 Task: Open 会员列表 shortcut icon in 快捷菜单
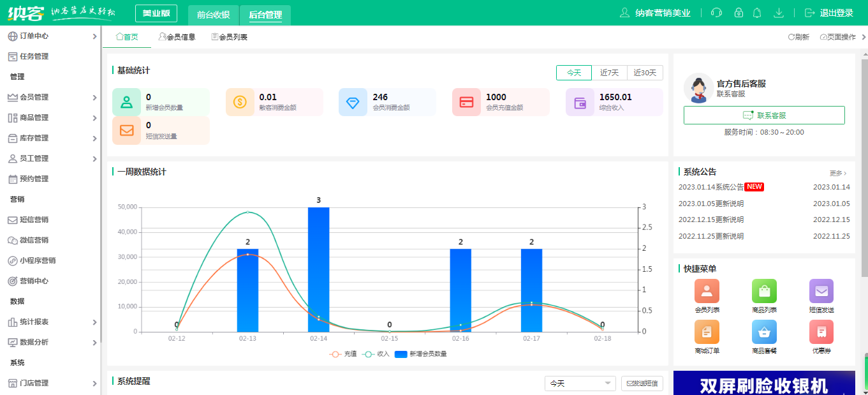pos(707,292)
